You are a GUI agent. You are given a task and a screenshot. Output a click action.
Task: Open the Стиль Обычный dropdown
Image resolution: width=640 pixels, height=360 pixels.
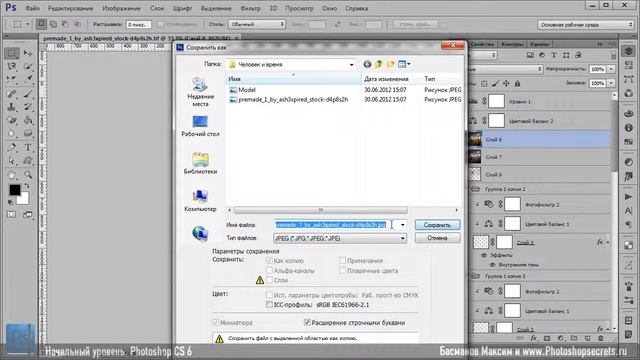[257, 24]
